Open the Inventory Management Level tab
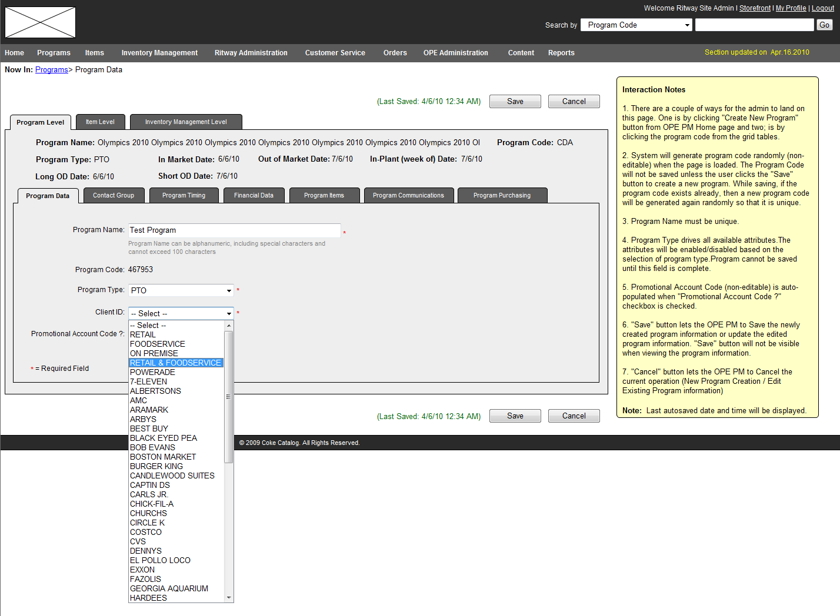The image size is (840, 616). pos(186,122)
